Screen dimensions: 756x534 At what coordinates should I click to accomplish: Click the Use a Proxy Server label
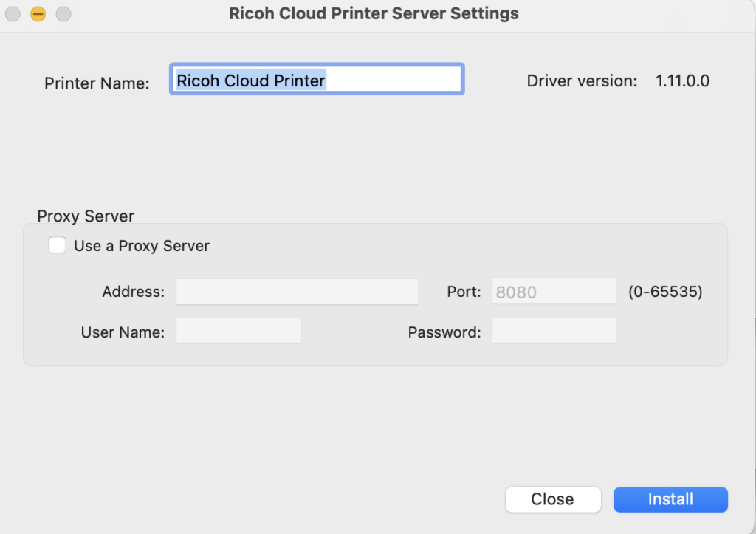(142, 246)
